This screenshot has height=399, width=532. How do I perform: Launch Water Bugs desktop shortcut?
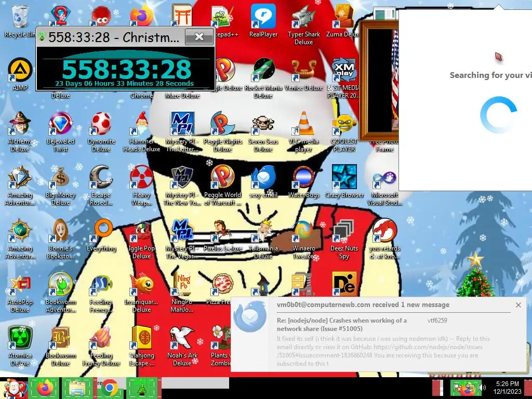tap(303, 182)
